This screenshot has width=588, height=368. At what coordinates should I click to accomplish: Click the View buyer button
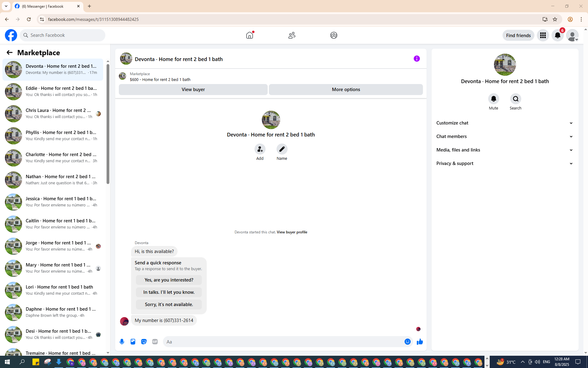pos(193,90)
